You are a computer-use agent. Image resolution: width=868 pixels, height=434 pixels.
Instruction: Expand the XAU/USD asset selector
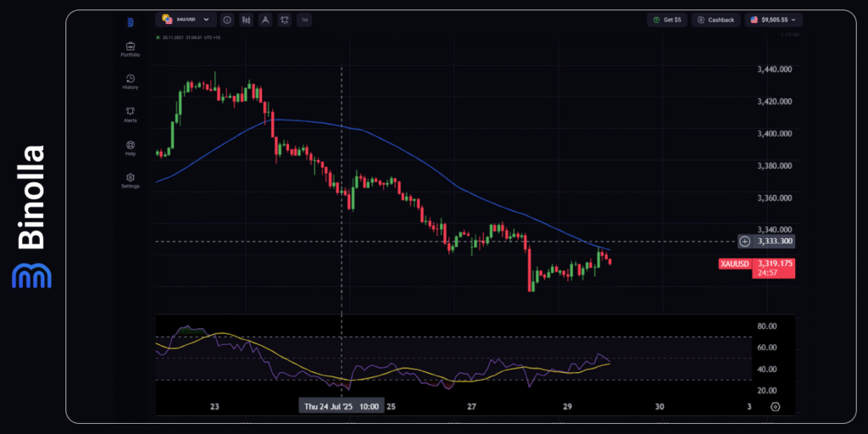coord(186,19)
